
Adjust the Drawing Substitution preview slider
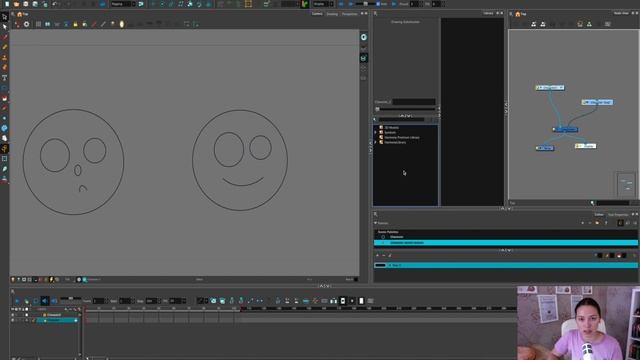[x=406, y=109]
